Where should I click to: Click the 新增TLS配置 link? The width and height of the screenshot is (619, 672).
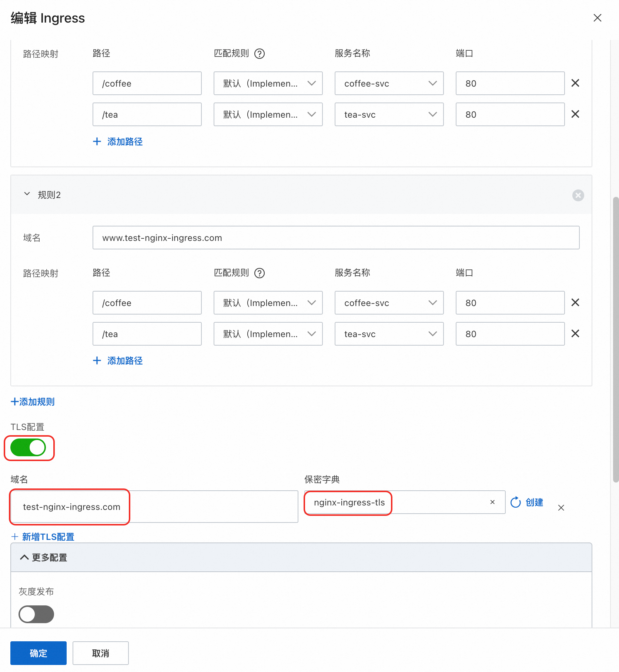[48, 537]
